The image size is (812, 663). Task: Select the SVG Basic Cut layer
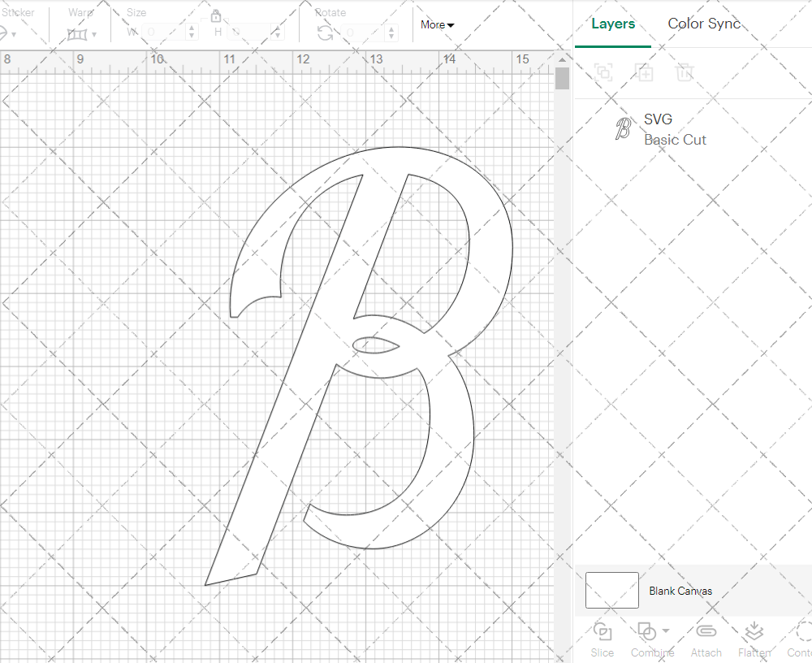pyautogui.click(x=674, y=130)
